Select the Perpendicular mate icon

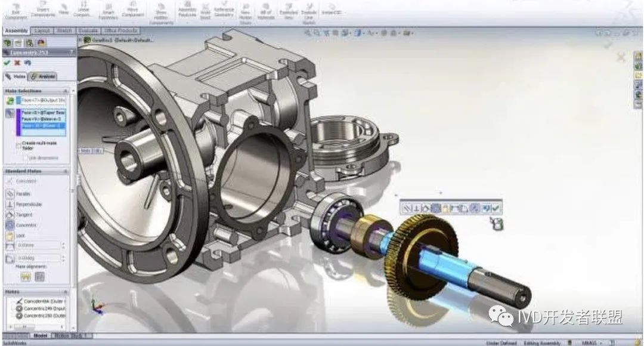pos(10,205)
